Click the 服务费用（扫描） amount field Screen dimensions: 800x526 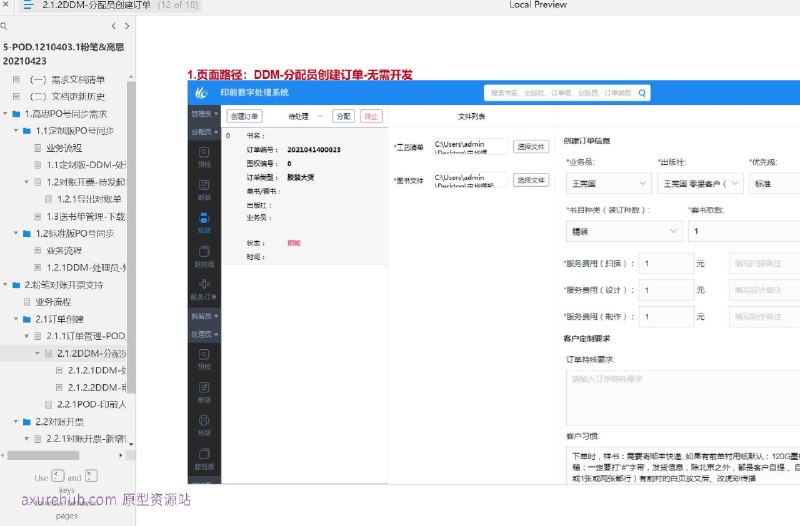(666, 263)
